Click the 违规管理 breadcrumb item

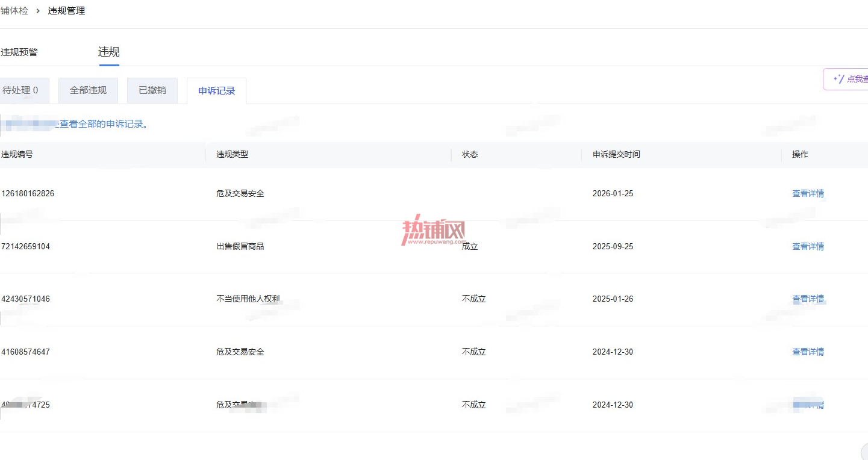pyautogui.click(x=66, y=11)
